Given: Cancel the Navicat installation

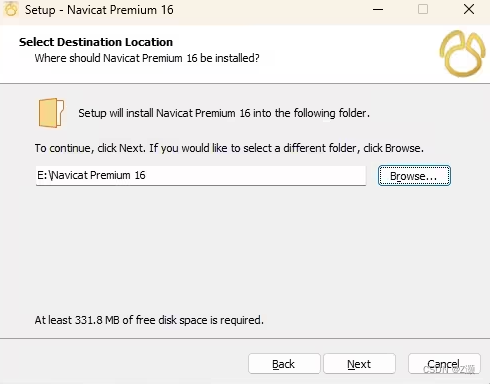Looking at the screenshot, I should point(444,364).
